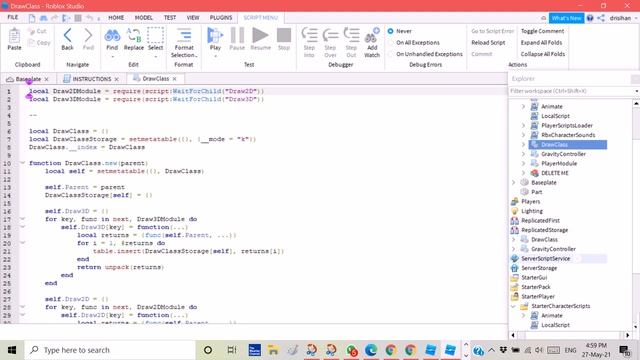Click the help question mark icon
Viewport: 640px width, 360px height.
tap(590, 18)
